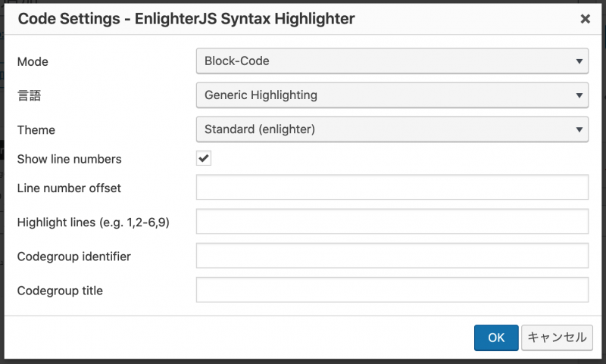Click the '言語' label
The width and height of the screenshot is (606, 364).
tap(30, 95)
